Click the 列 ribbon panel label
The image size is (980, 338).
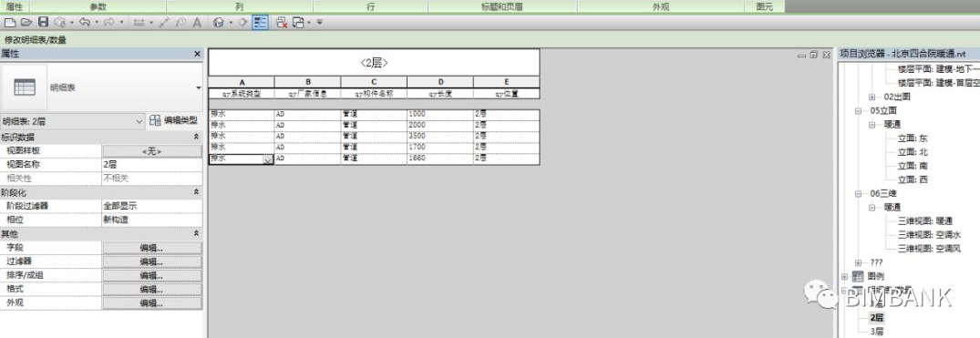point(240,6)
